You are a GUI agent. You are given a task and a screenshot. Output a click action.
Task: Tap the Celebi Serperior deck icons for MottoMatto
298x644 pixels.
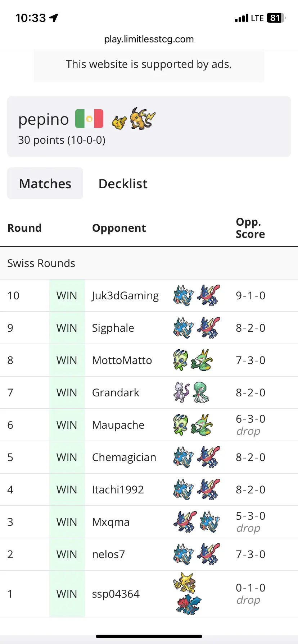coord(193,360)
